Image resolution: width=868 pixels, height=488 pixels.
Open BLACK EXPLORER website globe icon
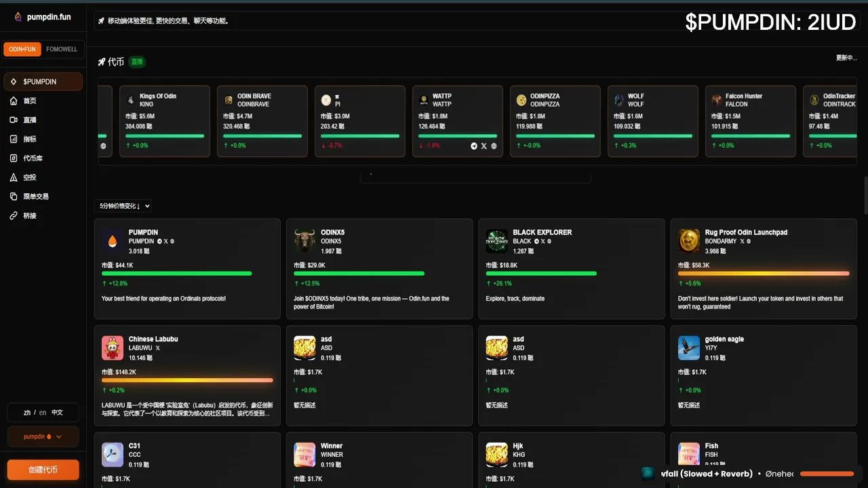[x=549, y=241]
